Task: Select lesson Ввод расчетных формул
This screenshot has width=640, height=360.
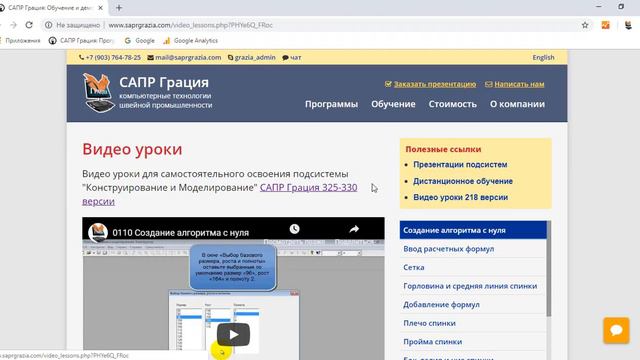Action: pos(473,249)
